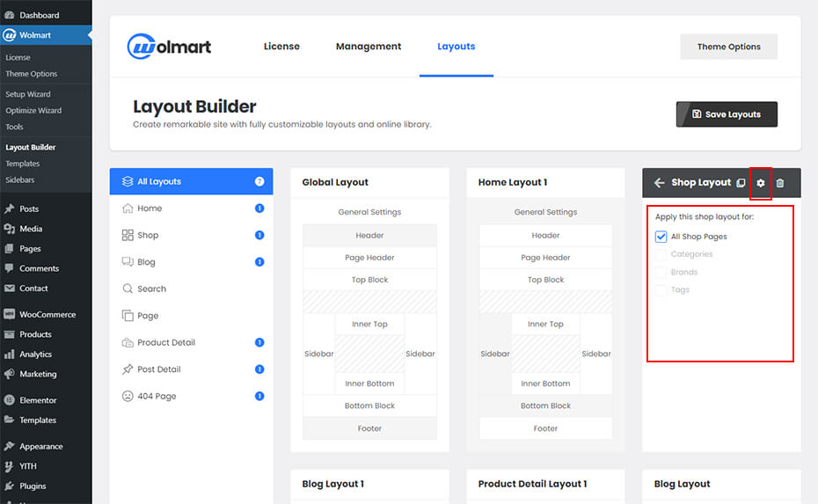Image resolution: width=818 pixels, height=504 pixels.
Task: Open Analytics from the admin sidebar
Action: 35,354
